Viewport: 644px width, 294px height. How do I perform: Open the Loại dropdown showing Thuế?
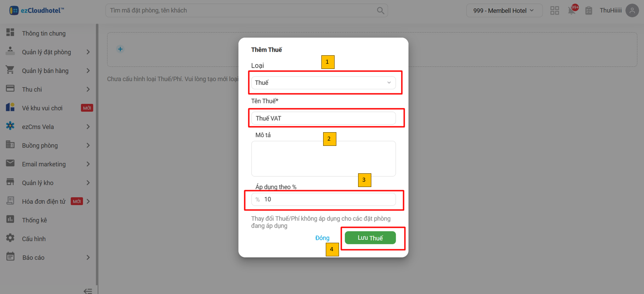coord(323,83)
